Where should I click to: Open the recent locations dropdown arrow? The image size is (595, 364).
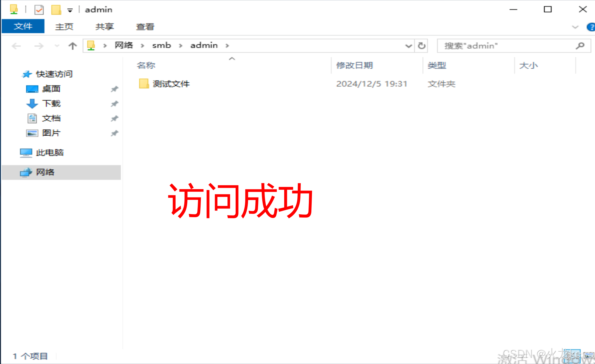[57, 46]
